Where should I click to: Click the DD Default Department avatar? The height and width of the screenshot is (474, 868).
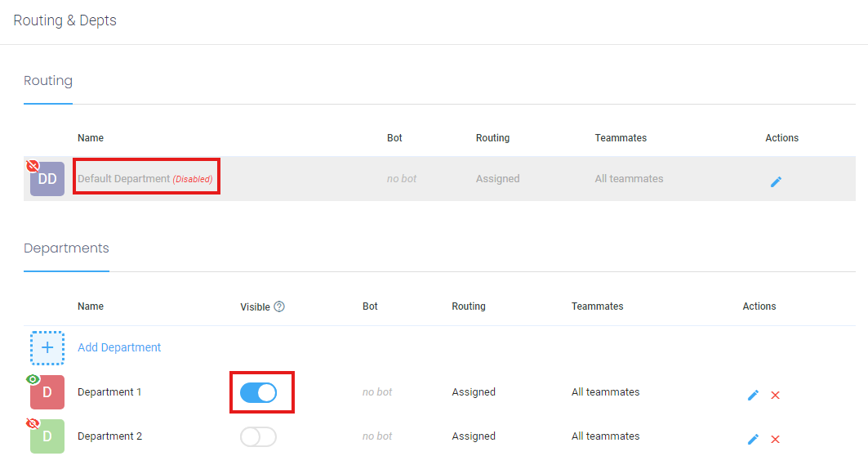[47, 179]
